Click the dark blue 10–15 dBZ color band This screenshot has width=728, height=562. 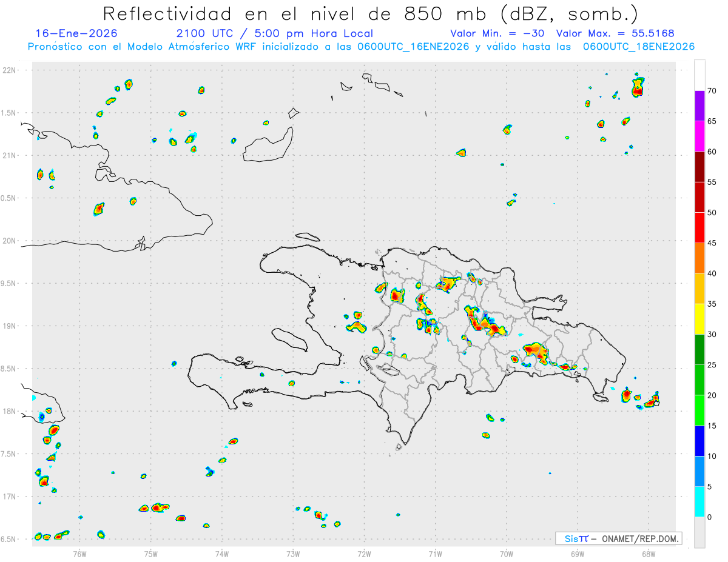click(699, 441)
